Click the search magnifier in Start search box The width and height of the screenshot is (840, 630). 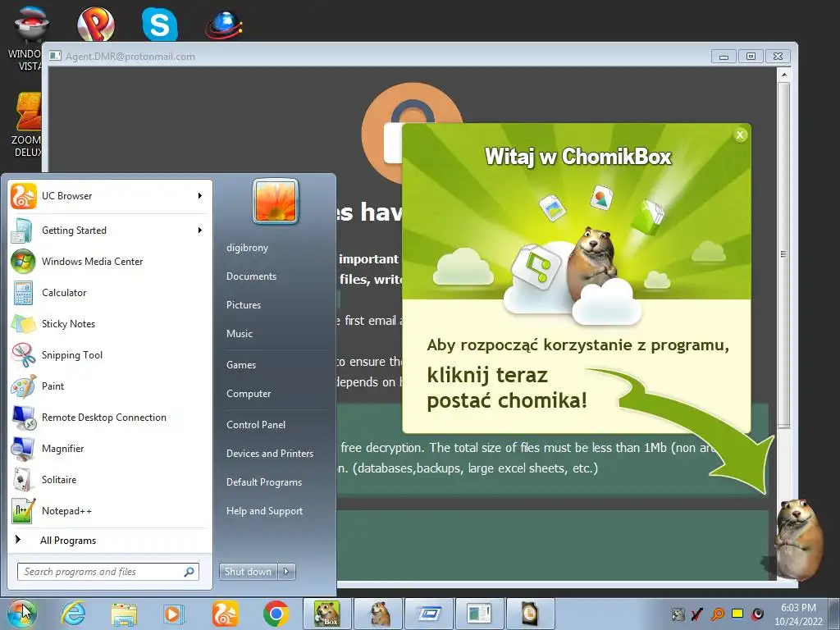coord(189,572)
